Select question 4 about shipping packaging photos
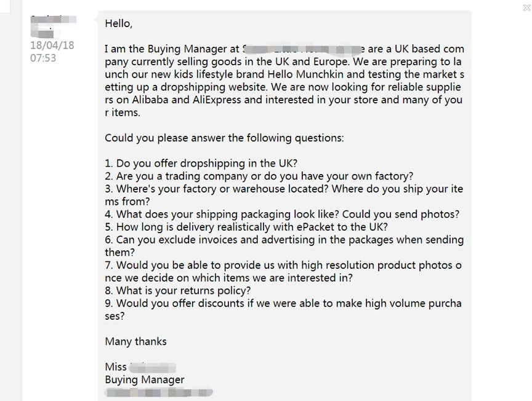Image resolution: width=532 pixels, height=401 pixels. pos(282,214)
